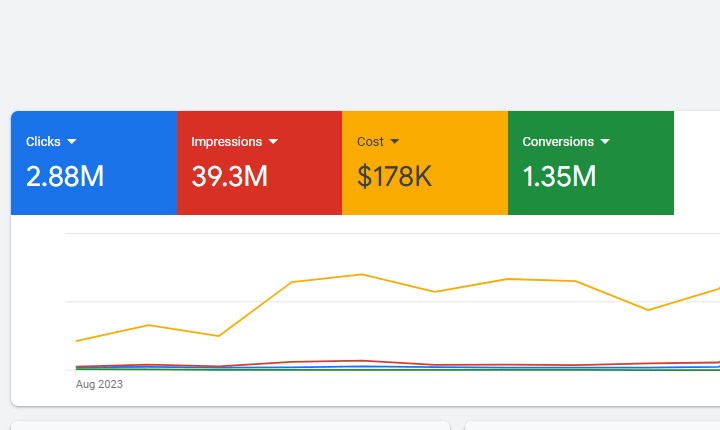Click the 39.3M impressions value
Screen dimensions: 720x430
click(x=229, y=177)
